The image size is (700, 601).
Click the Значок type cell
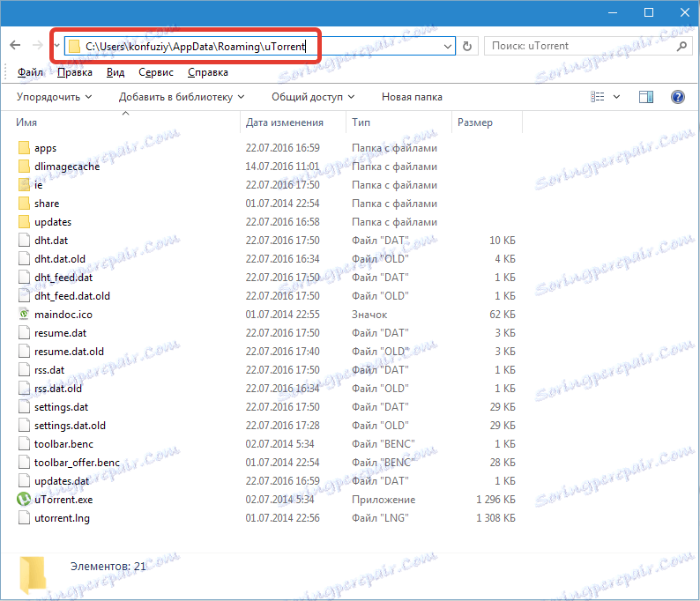click(369, 315)
